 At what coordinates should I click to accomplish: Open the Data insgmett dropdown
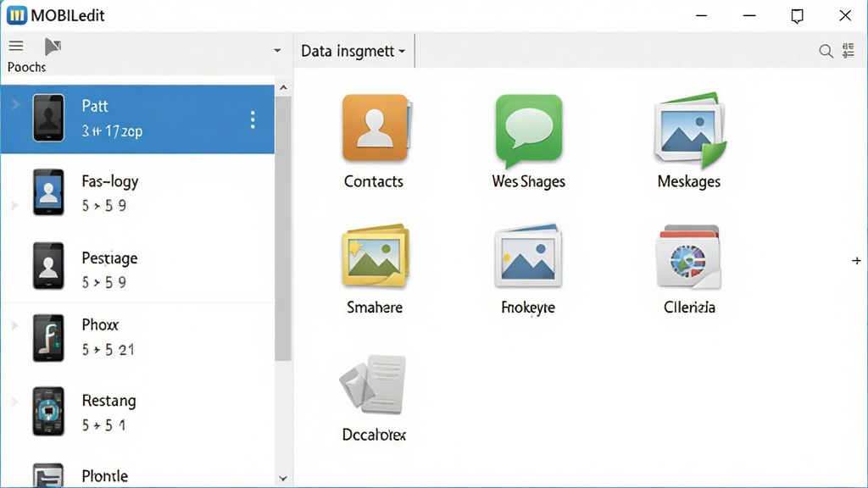(x=353, y=51)
